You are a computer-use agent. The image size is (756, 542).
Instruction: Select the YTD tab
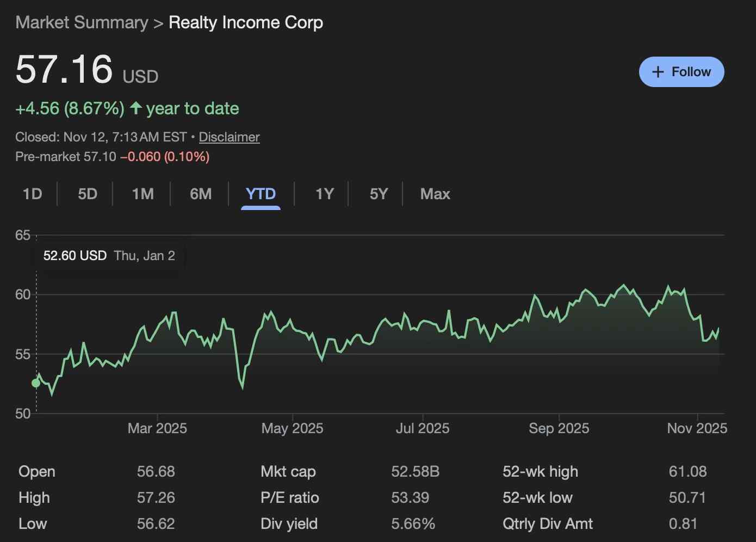261,194
